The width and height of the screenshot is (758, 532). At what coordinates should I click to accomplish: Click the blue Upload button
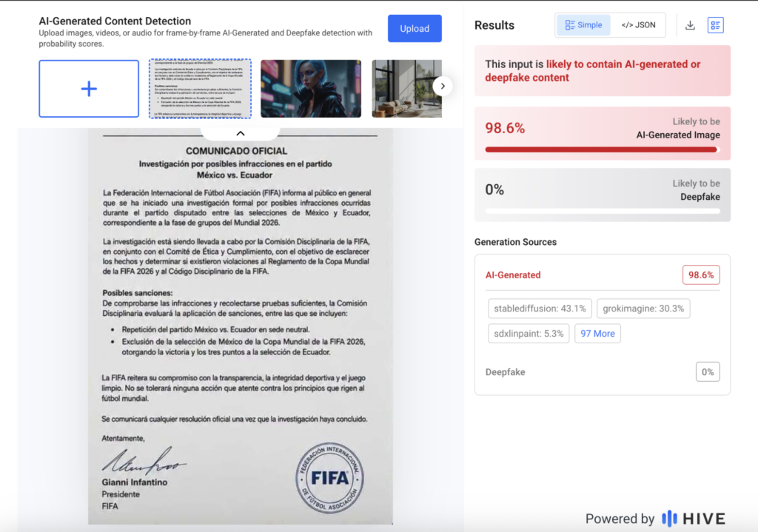[x=415, y=29]
